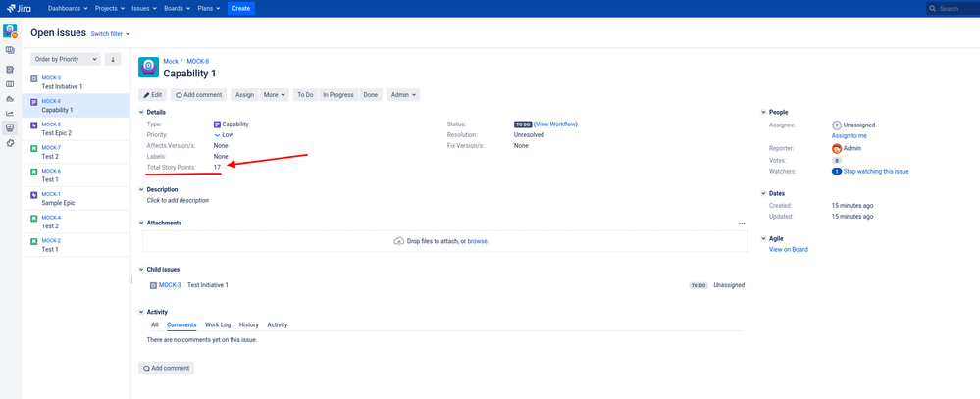
Task: Click to add description text
Action: 178,201
